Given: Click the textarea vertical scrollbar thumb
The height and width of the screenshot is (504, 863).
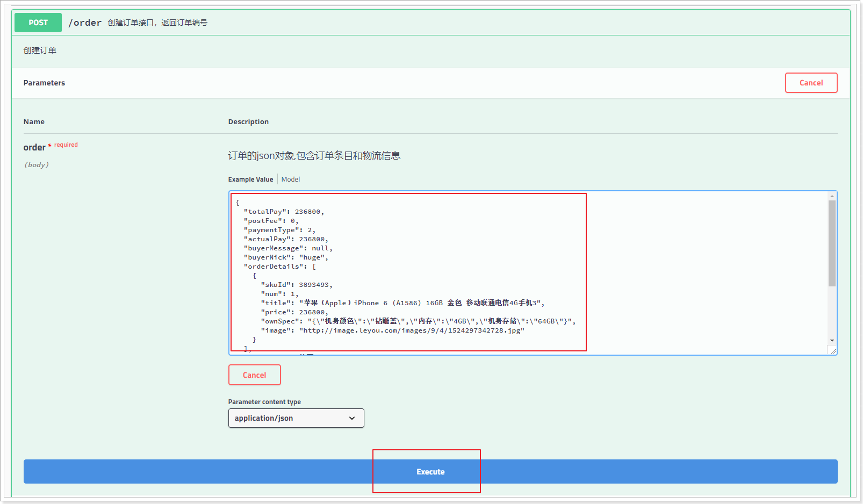Looking at the screenshot, I should 832,243.
